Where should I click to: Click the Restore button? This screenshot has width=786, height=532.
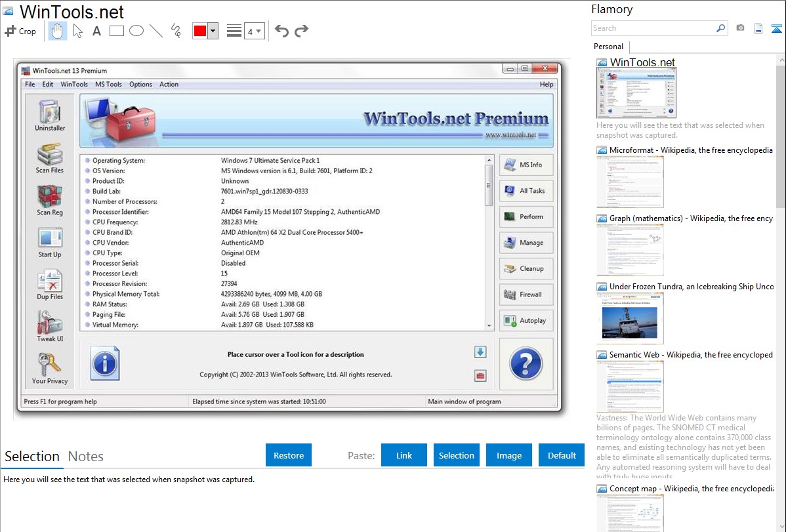[289, 455]
